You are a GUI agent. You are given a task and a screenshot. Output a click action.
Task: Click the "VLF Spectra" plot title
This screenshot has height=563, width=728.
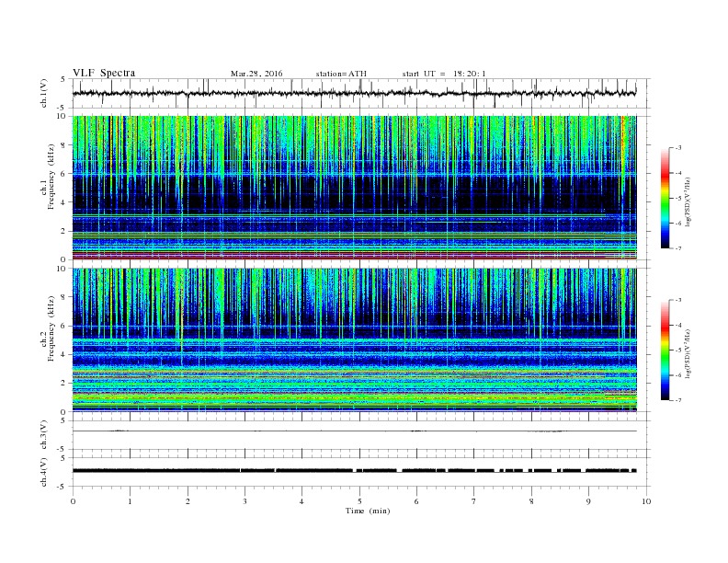point(104,73)
